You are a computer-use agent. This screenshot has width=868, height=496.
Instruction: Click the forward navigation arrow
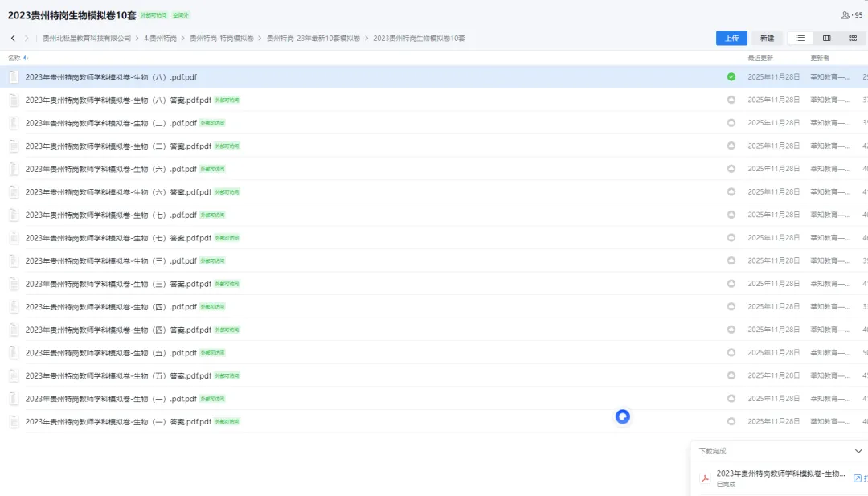coord(26,39)
